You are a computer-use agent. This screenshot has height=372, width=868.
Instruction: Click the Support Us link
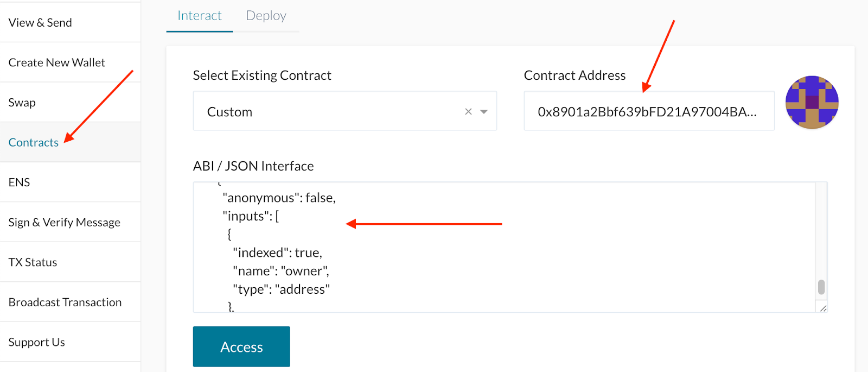click(36, 342)
